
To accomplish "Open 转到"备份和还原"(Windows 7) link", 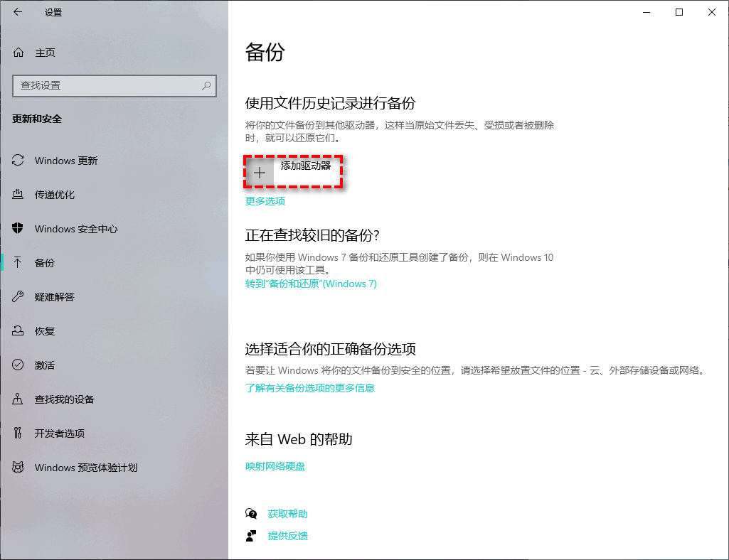I will [x=311, y=284].
